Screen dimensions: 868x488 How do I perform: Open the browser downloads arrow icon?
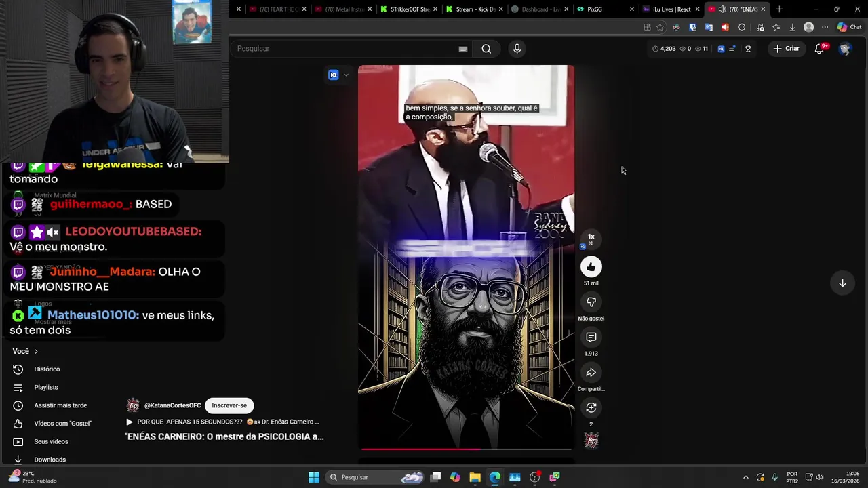792,27
